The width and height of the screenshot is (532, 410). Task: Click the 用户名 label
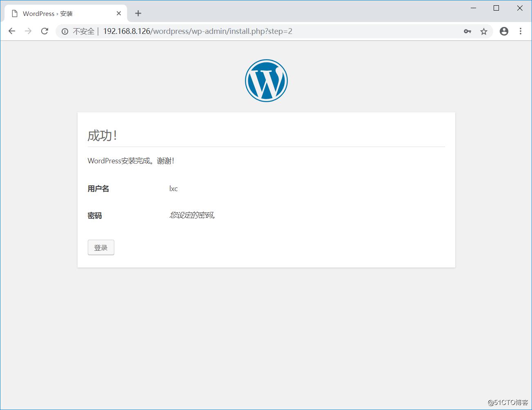[x=98, y=189]
